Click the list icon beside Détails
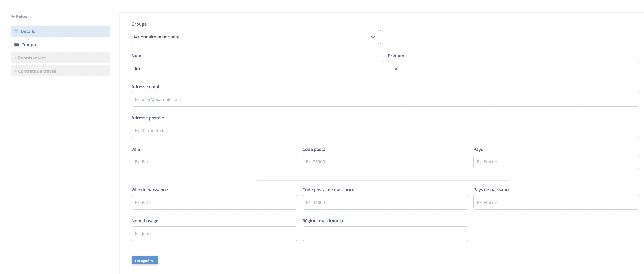This screenshot has height=274, width=644. [17, 31]
